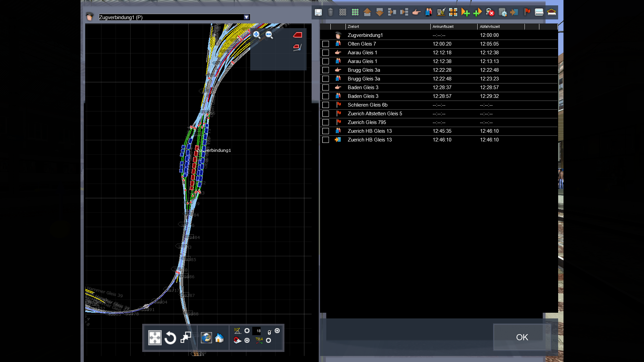
Task: Click the save floppy disk icon
Action: 318,12
